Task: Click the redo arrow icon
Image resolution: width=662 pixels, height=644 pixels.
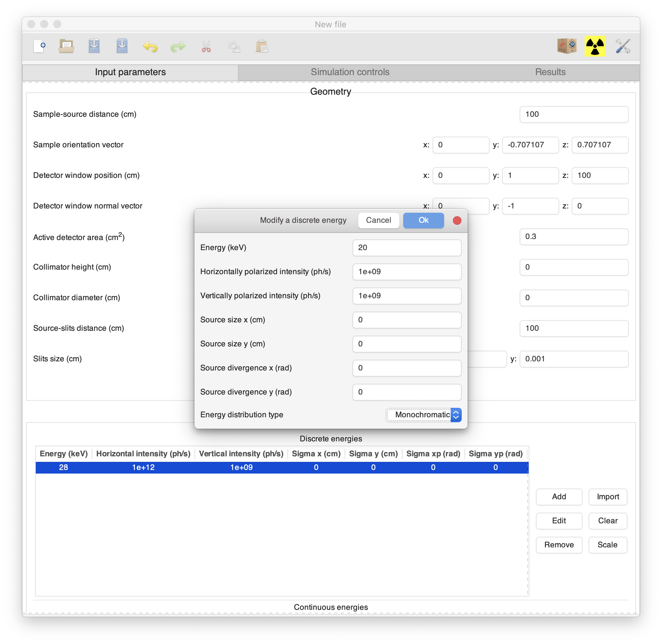Action: coord(179,46)
